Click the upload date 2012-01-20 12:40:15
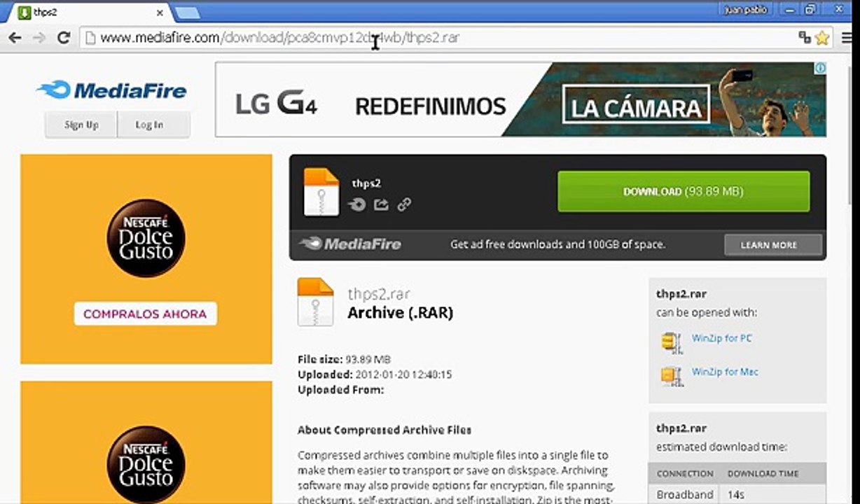The height and width of the screenshot is (504, 860). point(403,374)
